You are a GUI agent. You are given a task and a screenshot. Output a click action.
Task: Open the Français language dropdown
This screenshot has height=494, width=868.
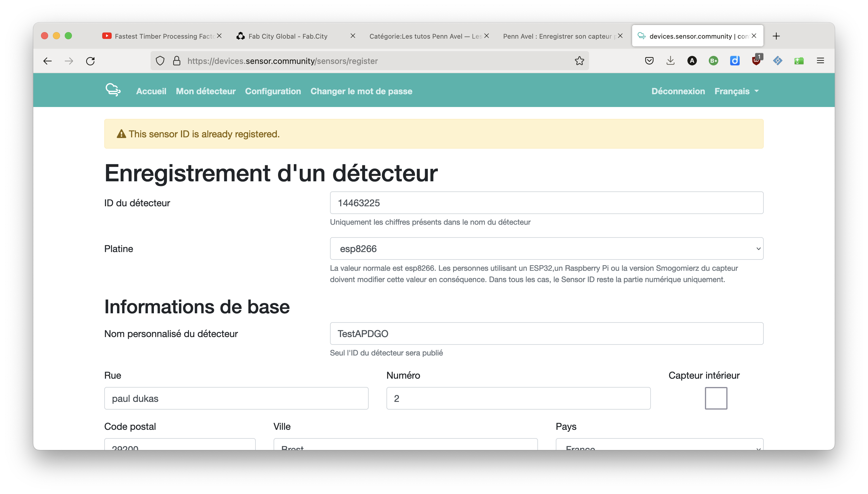[x=736, y=91]
